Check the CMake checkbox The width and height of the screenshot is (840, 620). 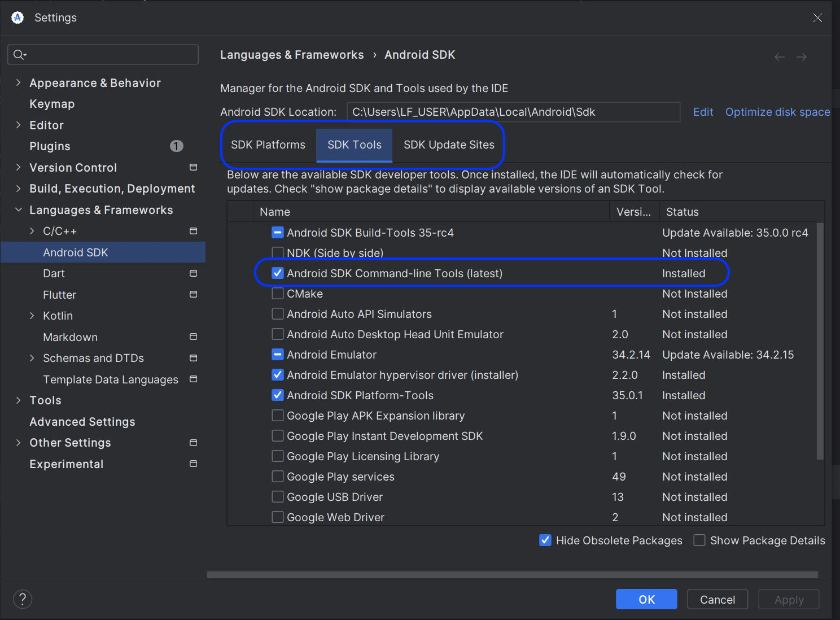coord(278,294)
